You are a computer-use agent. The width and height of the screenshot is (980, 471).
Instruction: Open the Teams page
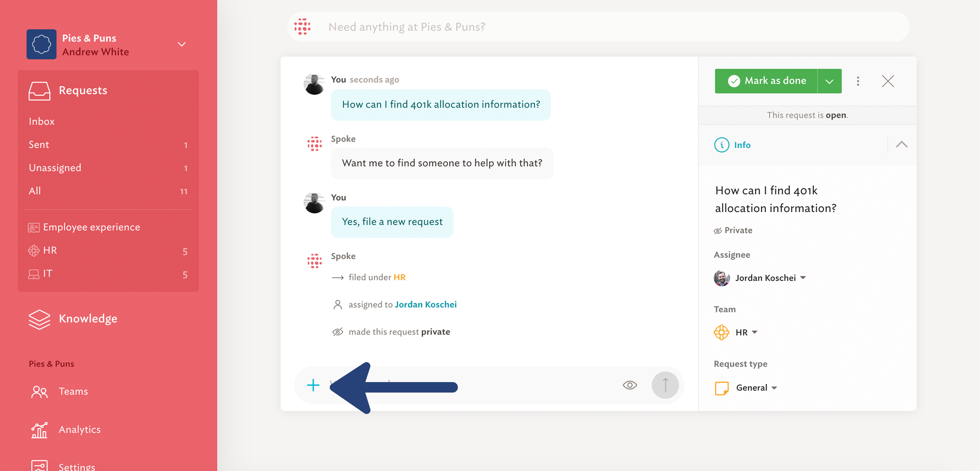click(x=73, y=391)
